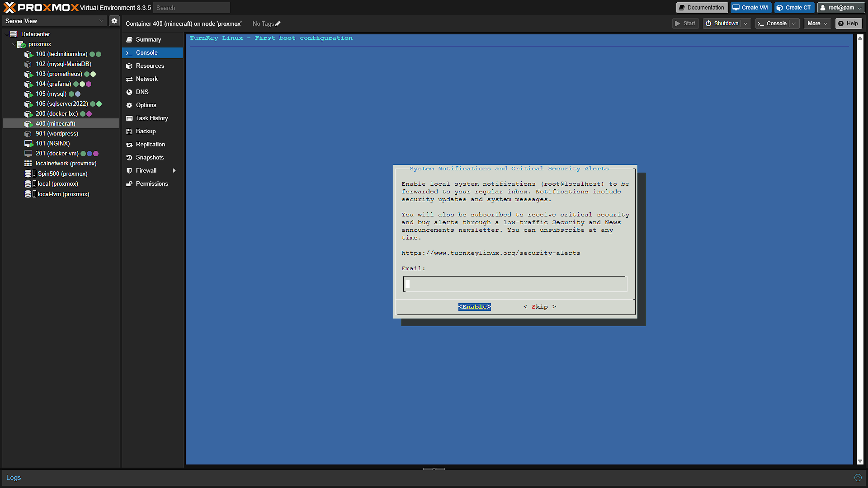
Task: Open Task History tab
Action: 152,118
